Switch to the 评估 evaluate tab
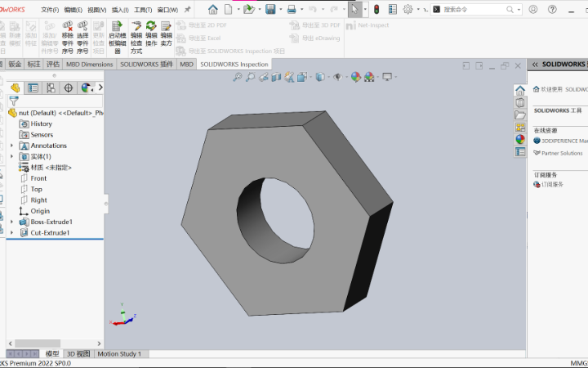 pyautogui.click(x=53, y=65)
